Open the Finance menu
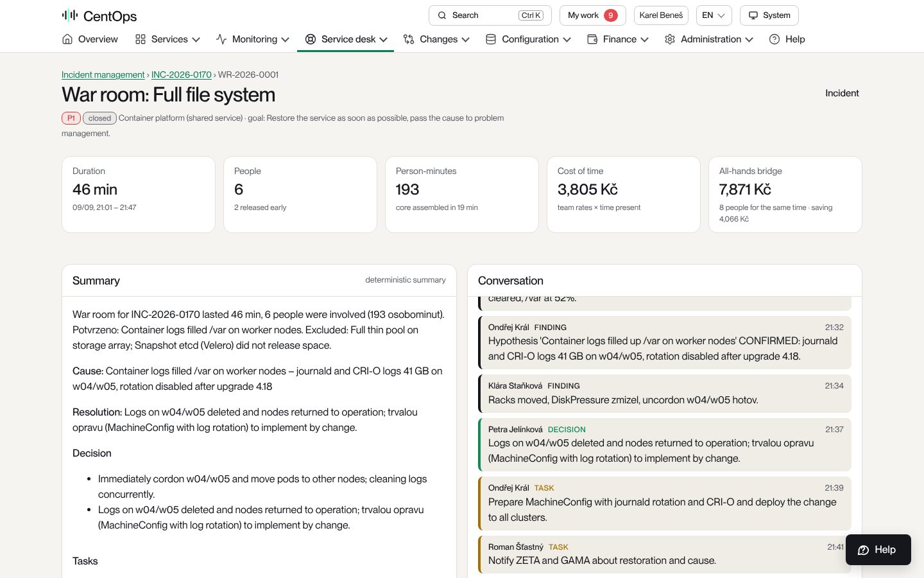Screen dimensions: 924x578 point(618,39)
